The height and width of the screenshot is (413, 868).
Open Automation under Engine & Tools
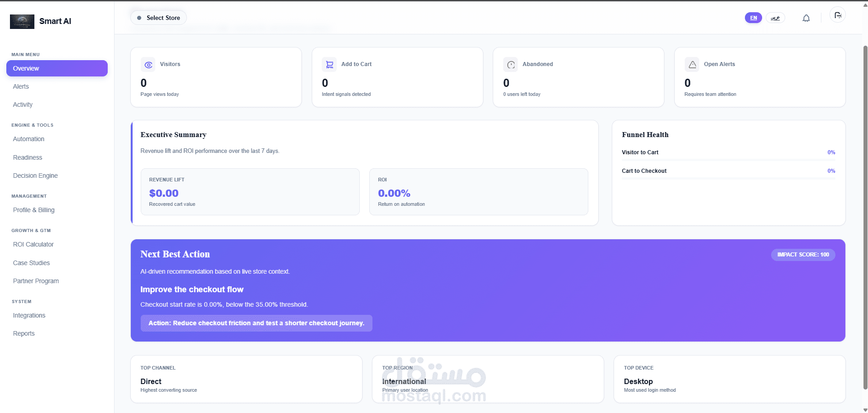pyautogui.click(x=29, y=139)
